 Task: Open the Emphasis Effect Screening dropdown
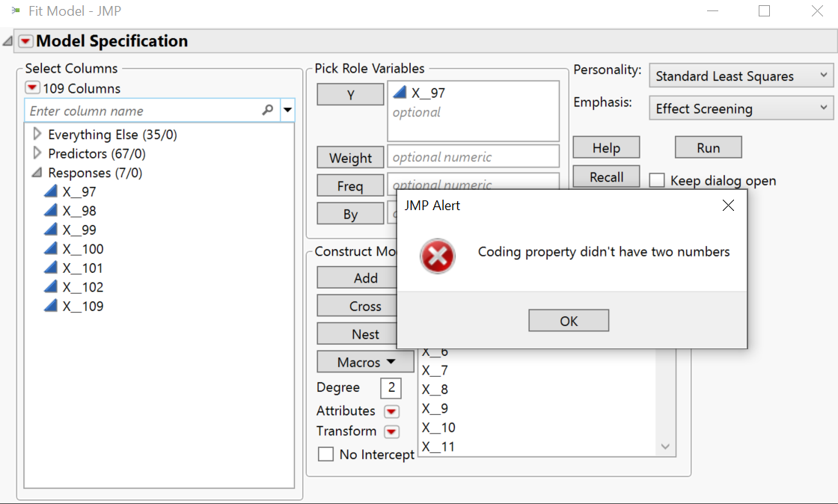[x=741, y=108]
